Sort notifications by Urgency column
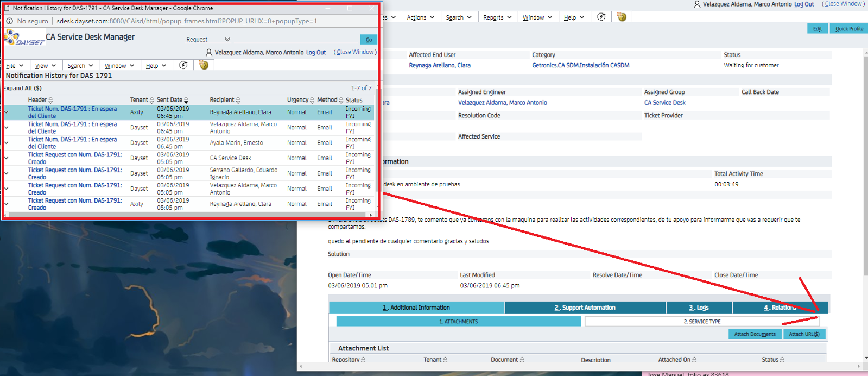The image size is (868, 376). click(x=312, y=100)
